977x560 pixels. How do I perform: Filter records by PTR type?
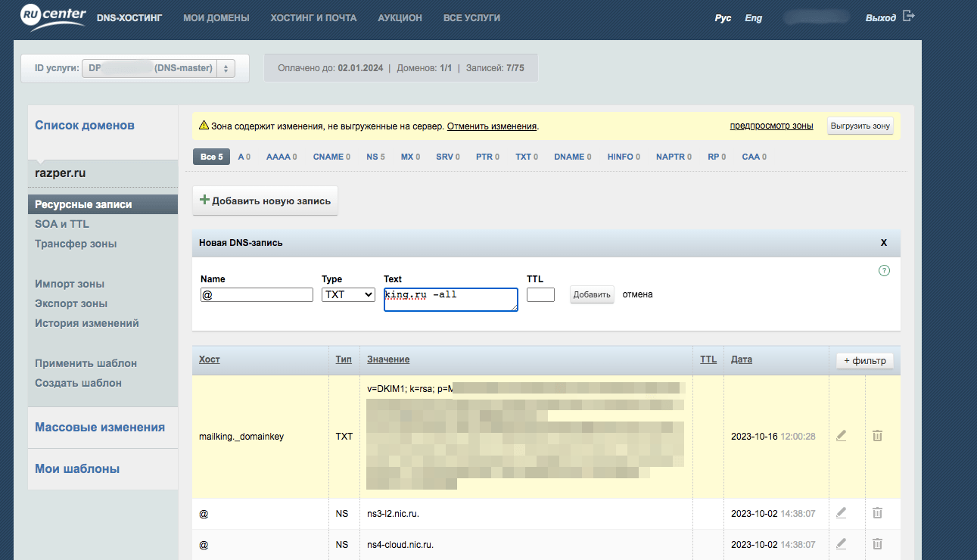487,157
